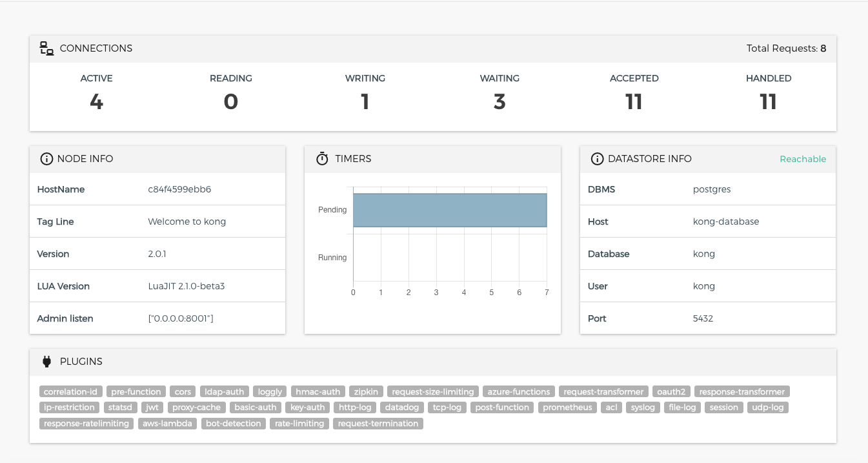This screenshot has width=868, height=463.
Task: Click the Port value 5432
Action: pos(703,319)
